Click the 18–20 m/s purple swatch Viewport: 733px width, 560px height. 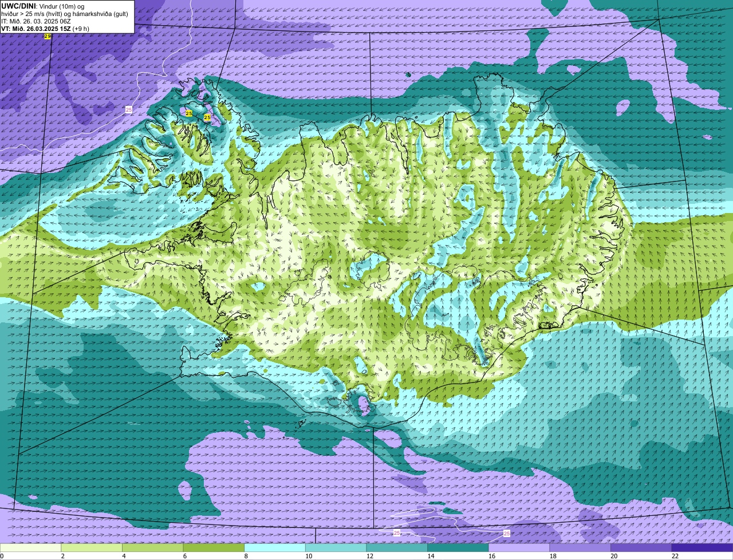tap(580, 547)
